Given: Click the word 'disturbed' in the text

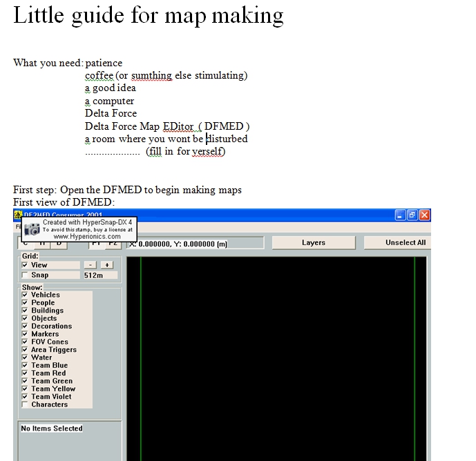Looking at the screenshot, I should pos(227,139).
